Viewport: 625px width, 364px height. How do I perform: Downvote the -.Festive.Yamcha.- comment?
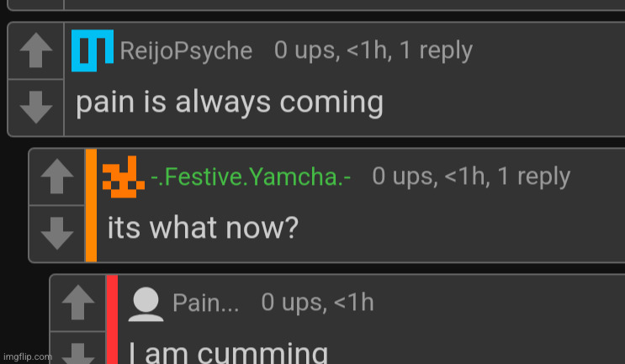(x=57, y=233)
